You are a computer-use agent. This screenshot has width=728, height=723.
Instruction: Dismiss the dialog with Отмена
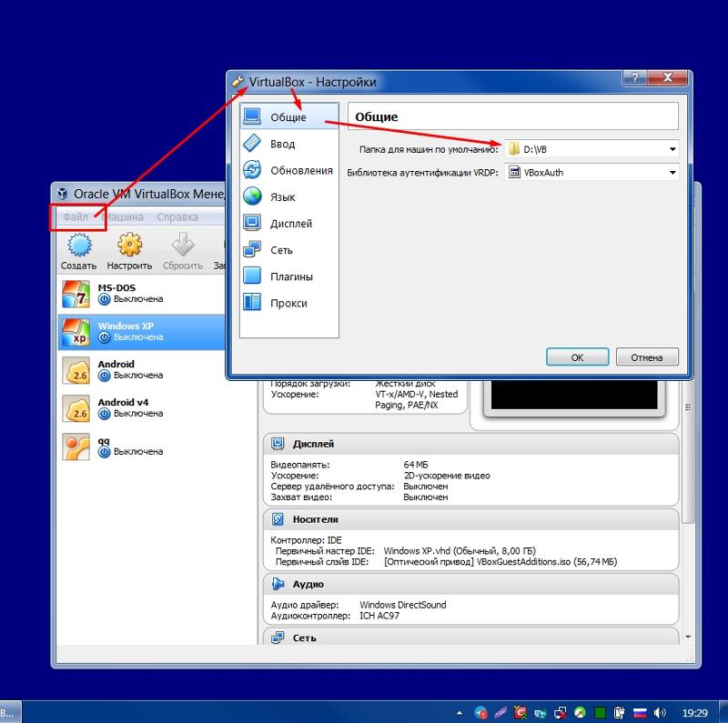(x=647, y=357)
